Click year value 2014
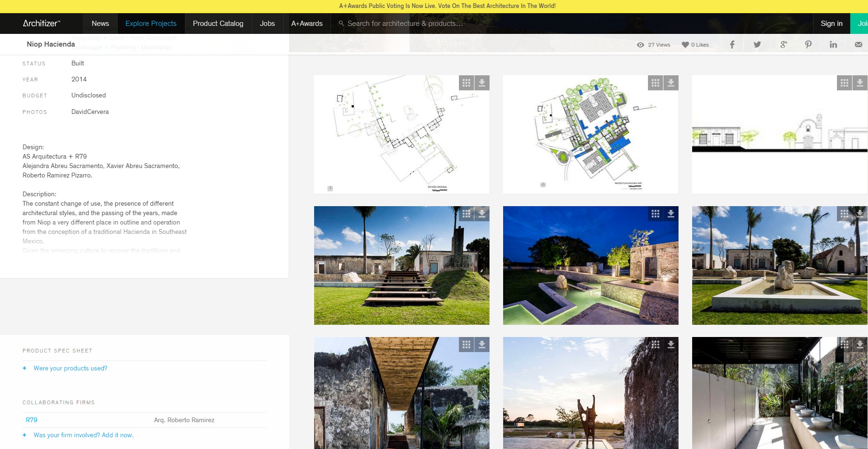 click(x=79, y=79)
